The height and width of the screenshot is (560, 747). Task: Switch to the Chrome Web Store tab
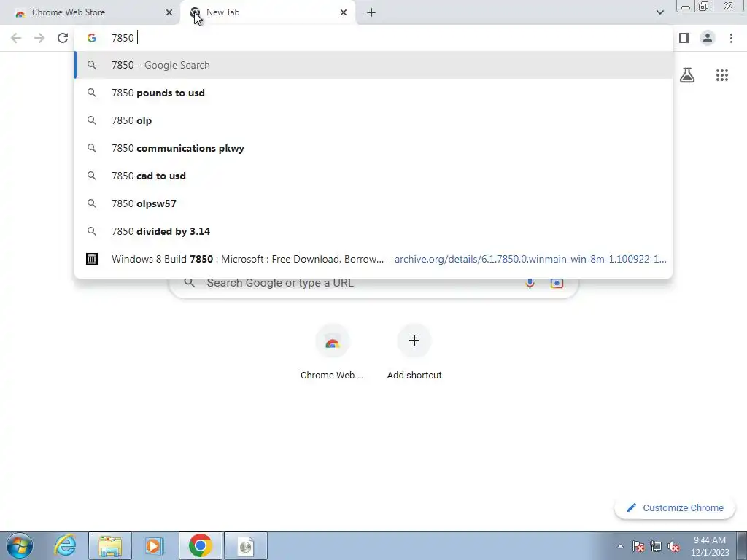89,12
